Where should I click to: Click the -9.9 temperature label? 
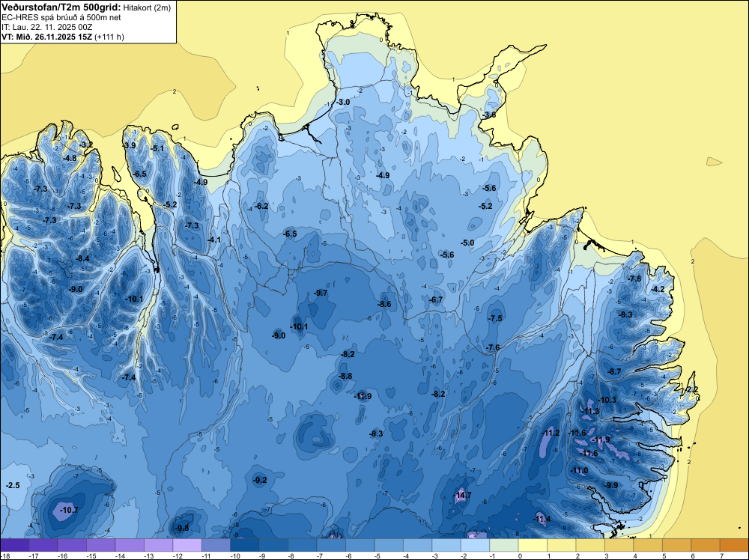[x=611, y=486]
